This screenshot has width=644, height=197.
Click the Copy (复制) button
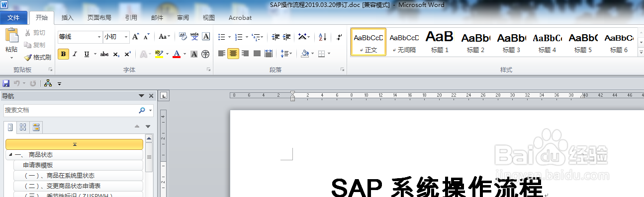click(x=35, y=45)
